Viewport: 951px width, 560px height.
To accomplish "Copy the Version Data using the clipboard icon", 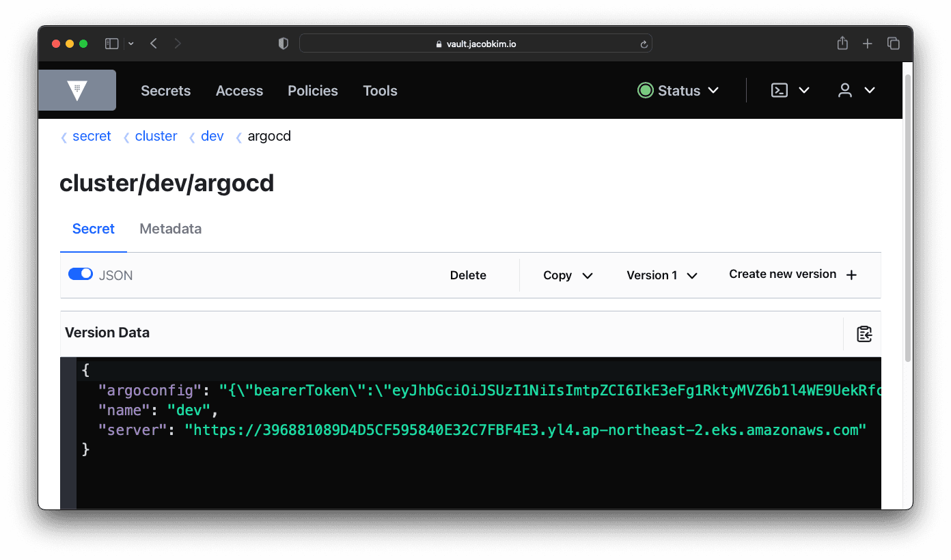I will (x=864, y=333).
